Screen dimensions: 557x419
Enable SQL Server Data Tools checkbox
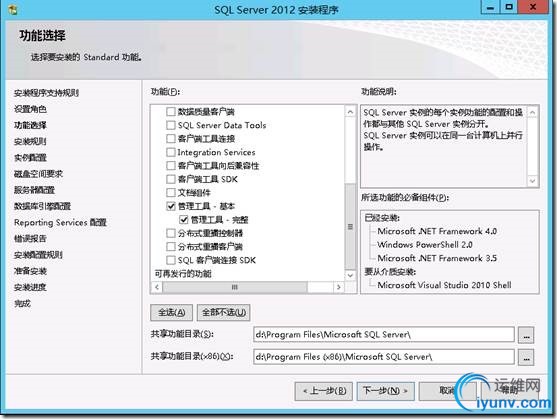click(x=171, y=125)
